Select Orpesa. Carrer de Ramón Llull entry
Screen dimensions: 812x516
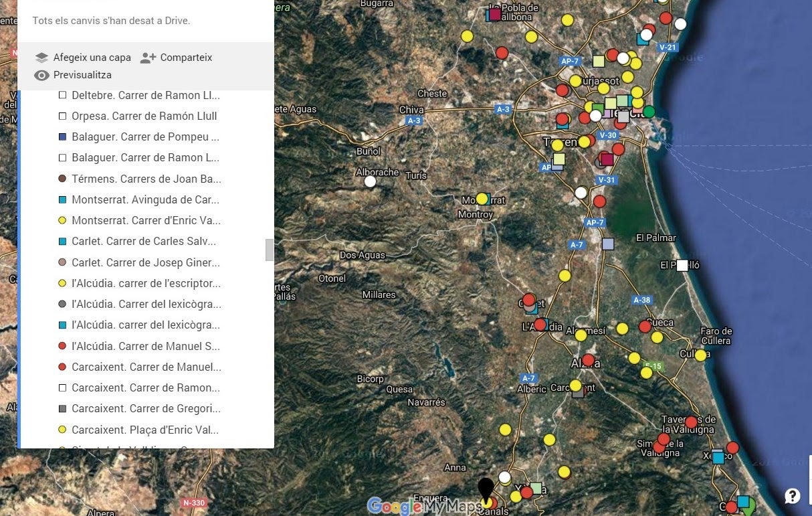(144, 116)
